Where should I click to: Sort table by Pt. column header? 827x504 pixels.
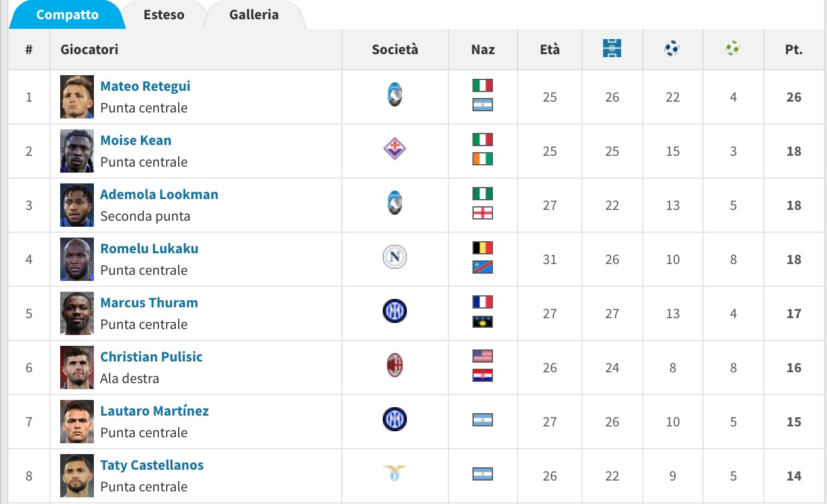[793, 50]
